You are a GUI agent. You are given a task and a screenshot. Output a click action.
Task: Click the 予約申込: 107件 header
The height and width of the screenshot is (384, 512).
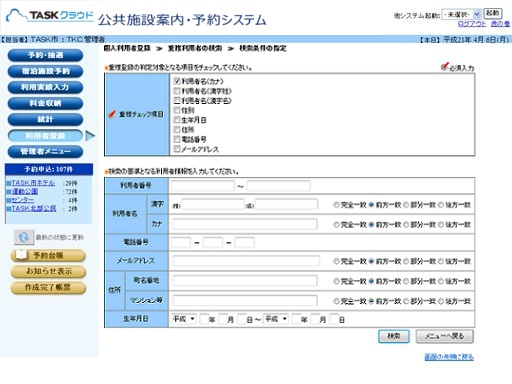(49, 169)
